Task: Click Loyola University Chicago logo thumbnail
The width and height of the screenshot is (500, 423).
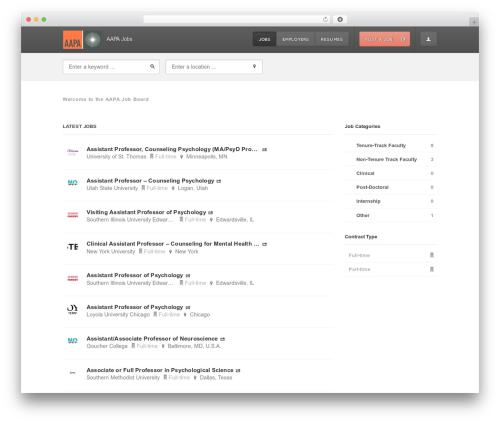Action: point(73,310)
